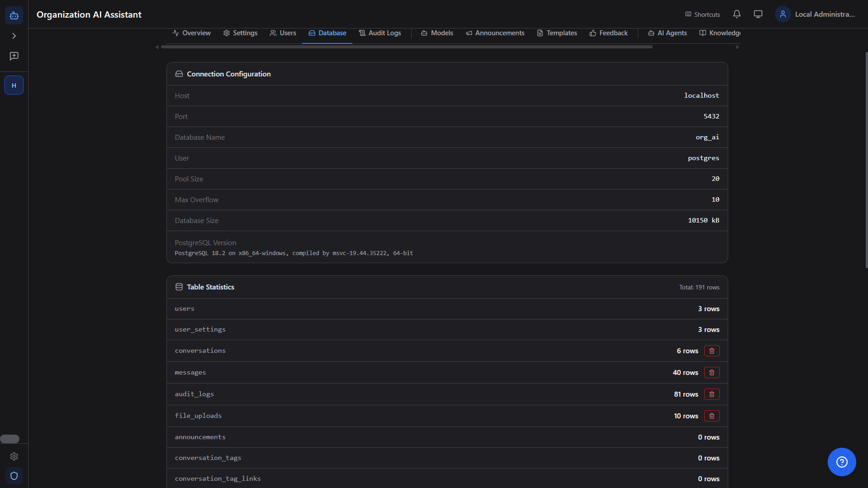Click the monitor display icon
This screenshot has height=488, width=868.
[x=758, y=14]
